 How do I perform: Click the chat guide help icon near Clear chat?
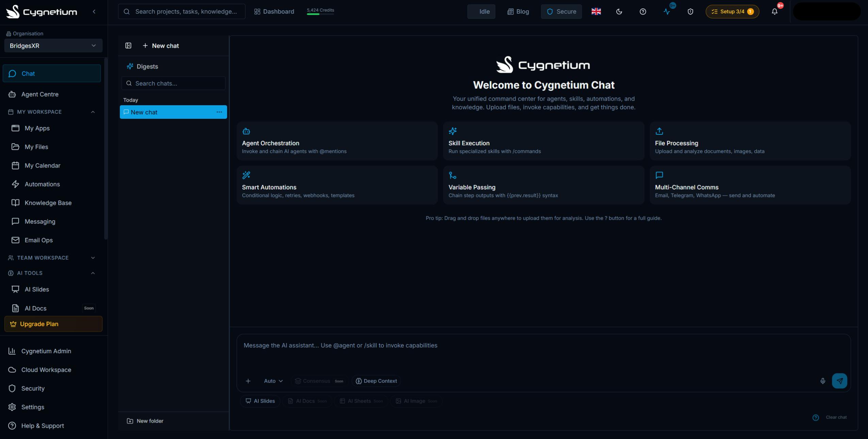point(816,418)
